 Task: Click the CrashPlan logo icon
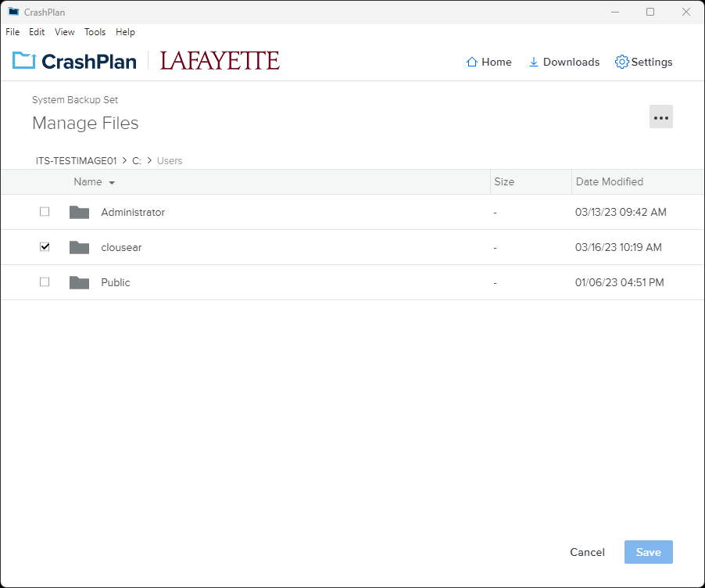tap(23, 61)
